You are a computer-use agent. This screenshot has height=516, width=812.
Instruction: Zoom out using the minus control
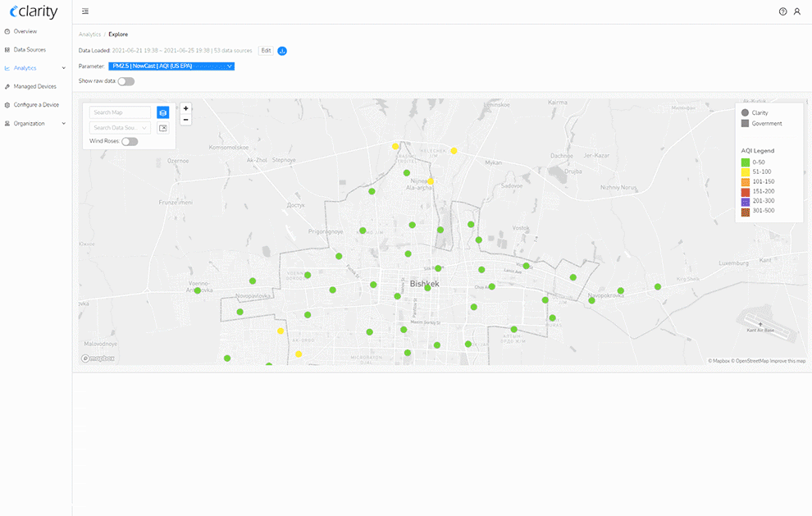click(x=185, y=119)
